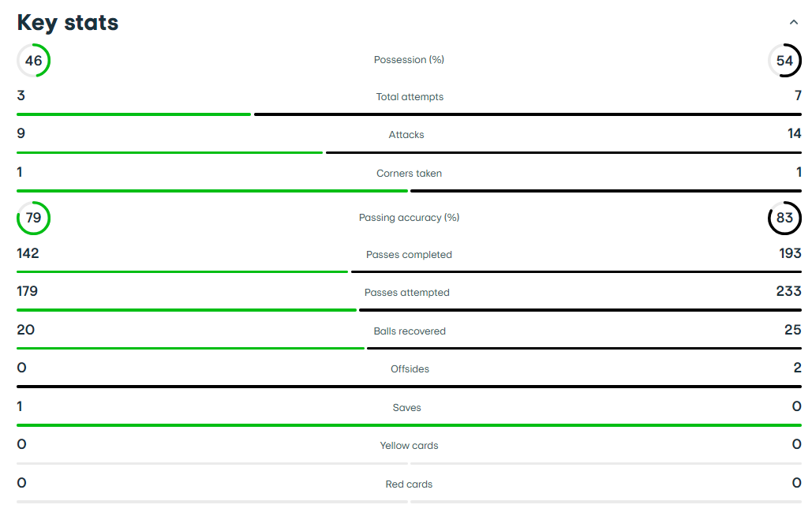812x516 pixels.
Task: Collapse the Key stats section chevron
Action: (x=793, y=22)
